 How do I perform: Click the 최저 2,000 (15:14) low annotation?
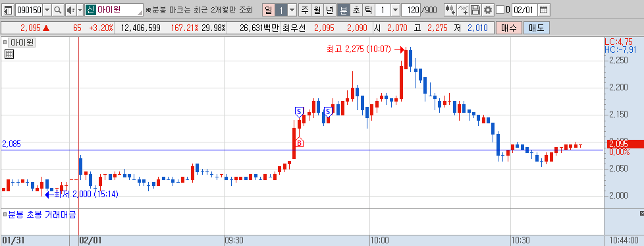click(86, 194)
